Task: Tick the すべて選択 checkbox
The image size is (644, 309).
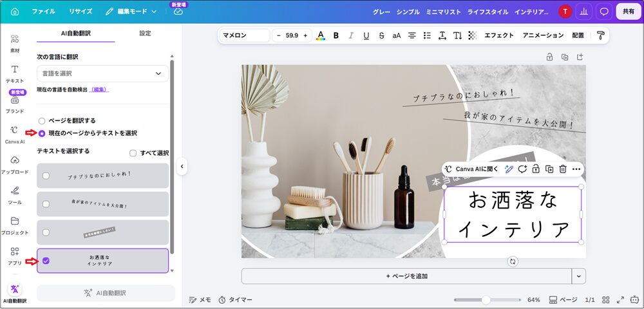Action: click(133, 153)
